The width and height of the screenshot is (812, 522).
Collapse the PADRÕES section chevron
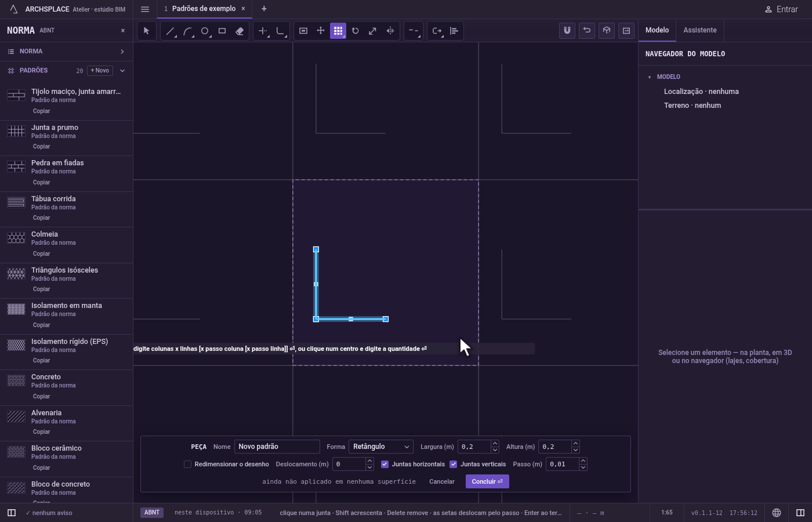pos(122,71)
